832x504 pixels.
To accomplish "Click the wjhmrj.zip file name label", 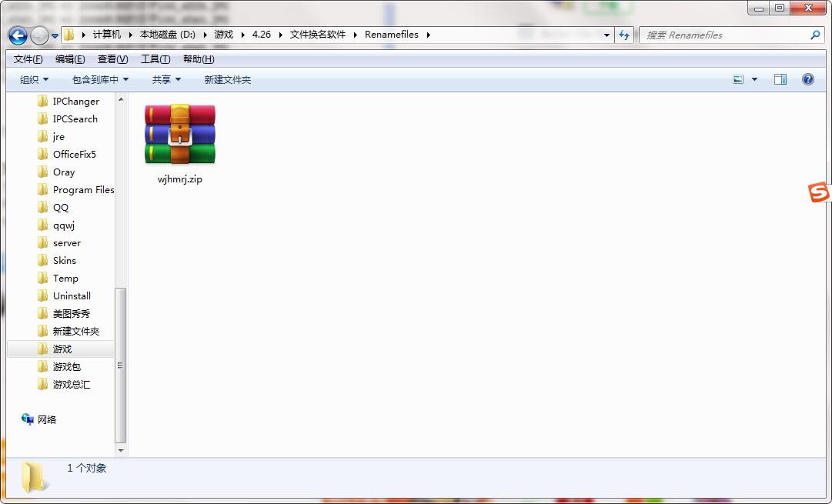I will 180,179.
